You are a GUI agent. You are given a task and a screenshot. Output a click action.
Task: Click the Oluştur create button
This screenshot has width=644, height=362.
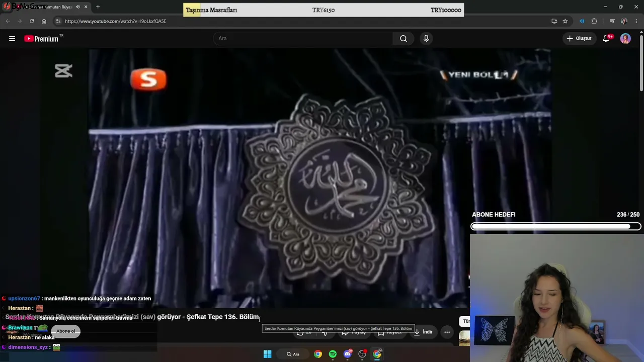tap(579, 39)
